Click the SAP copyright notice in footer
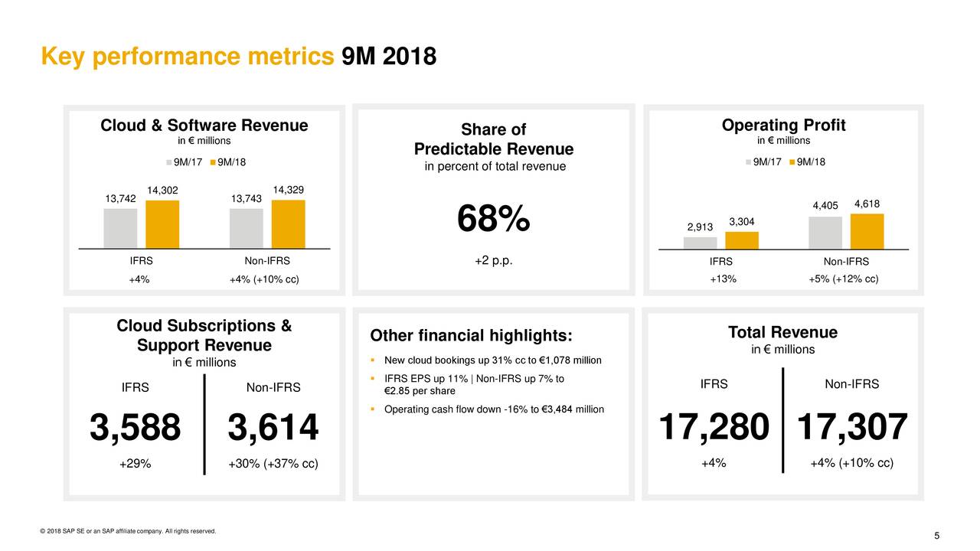 point(128,531)
